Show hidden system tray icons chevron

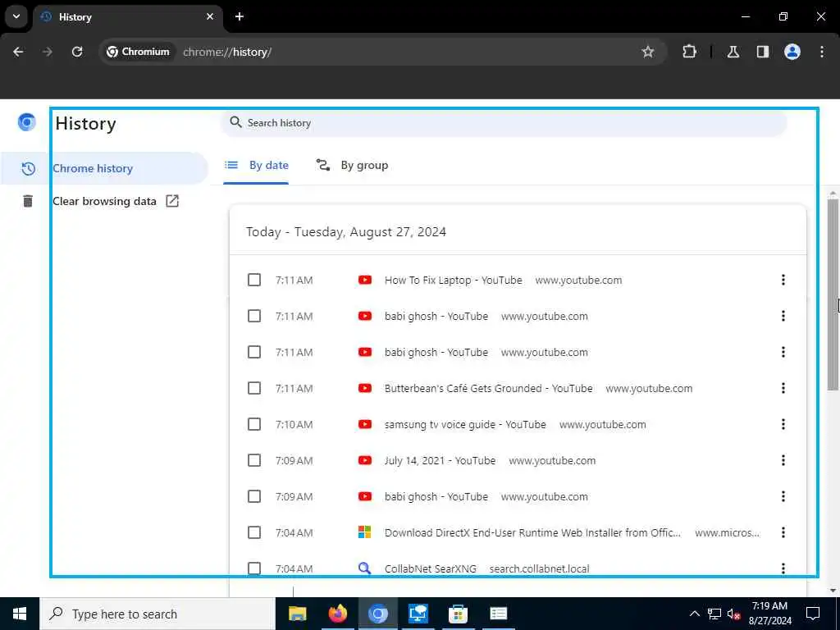point(694,614)
